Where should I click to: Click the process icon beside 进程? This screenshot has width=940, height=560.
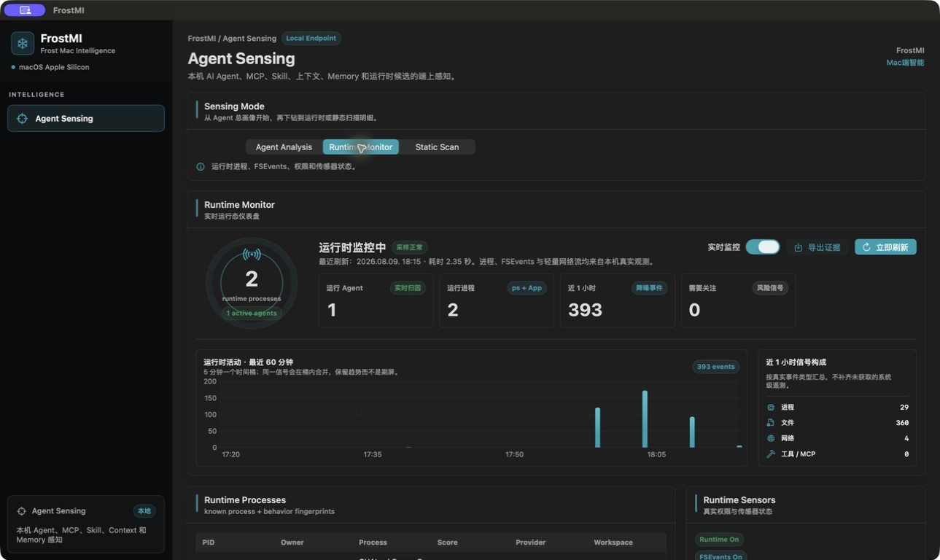pos(771,407)
